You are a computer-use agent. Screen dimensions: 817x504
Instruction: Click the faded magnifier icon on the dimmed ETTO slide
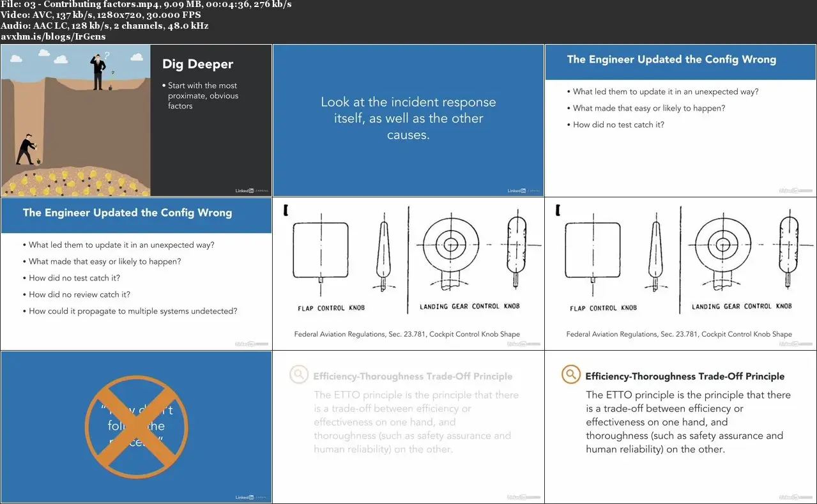[298, 374]
